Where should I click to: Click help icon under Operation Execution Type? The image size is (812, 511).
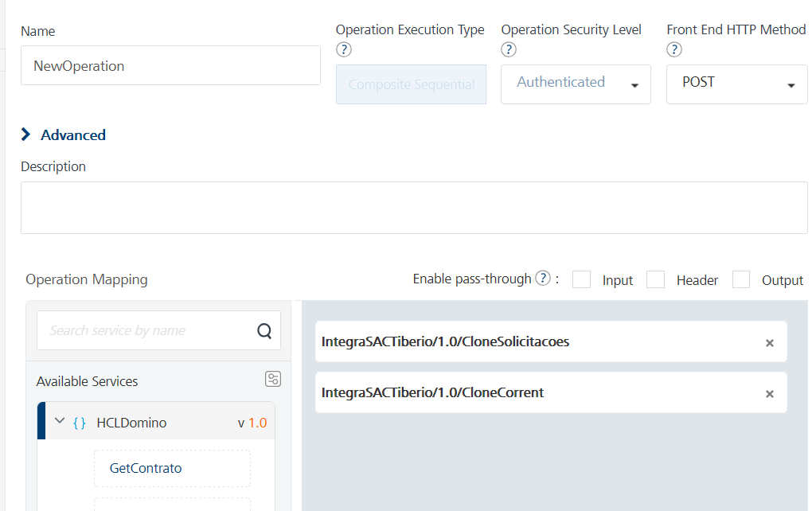coord(344,50)
